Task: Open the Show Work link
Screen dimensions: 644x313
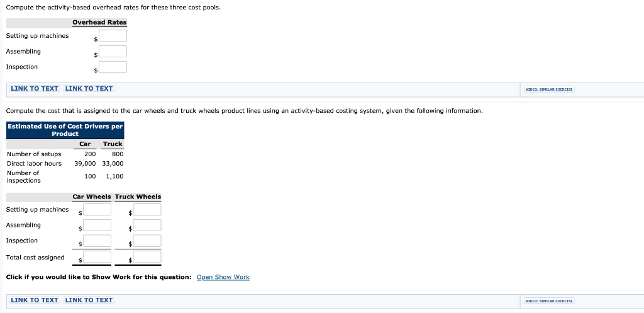Action: [x=223, y=277]
